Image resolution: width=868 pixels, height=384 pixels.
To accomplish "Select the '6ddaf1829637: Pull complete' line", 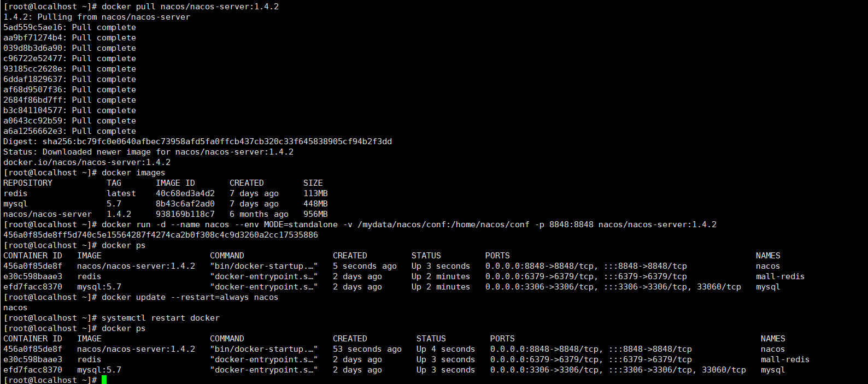I will pyautogui.click(x=69, y=79).
